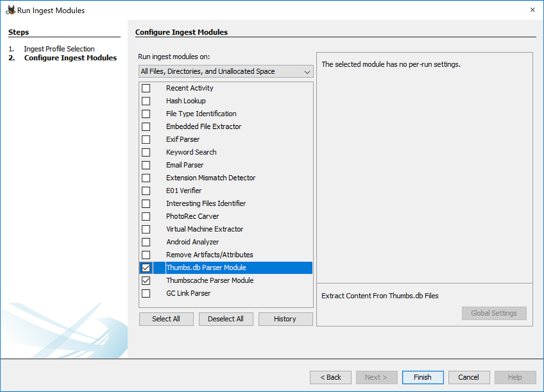Viewport: 544px width, 392px height.
Task: Enable the E01 Verifier checkbox
Action: click(146, 191)
